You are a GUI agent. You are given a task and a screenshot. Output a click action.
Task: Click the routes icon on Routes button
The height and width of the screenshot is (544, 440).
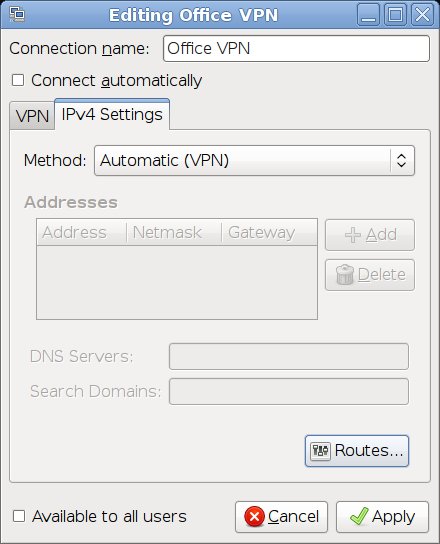(320, 451)
